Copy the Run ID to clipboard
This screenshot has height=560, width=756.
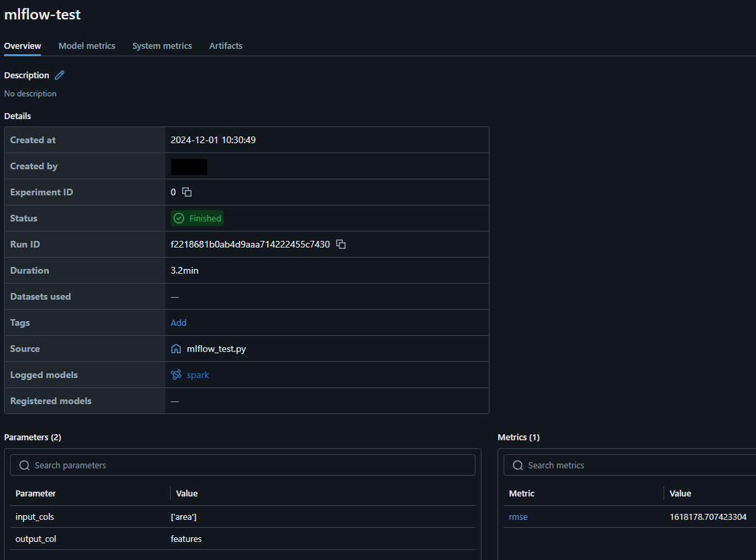[x=341, y=244]
